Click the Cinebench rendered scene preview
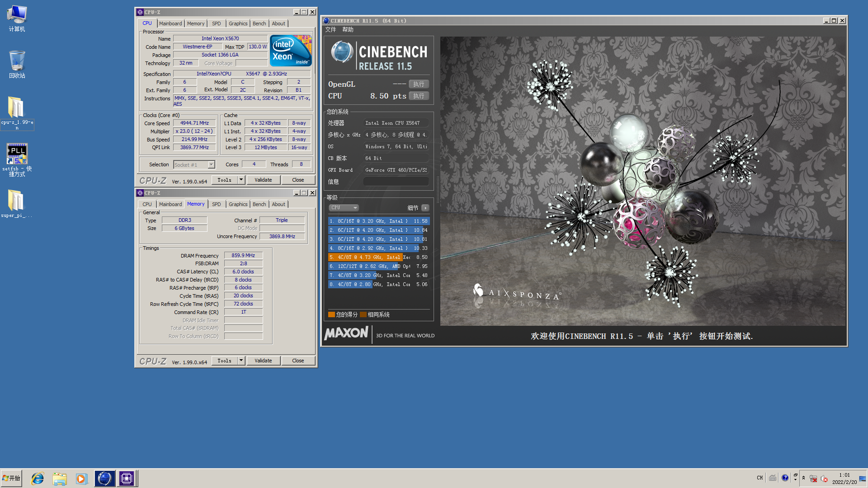 tap(642, 181)
